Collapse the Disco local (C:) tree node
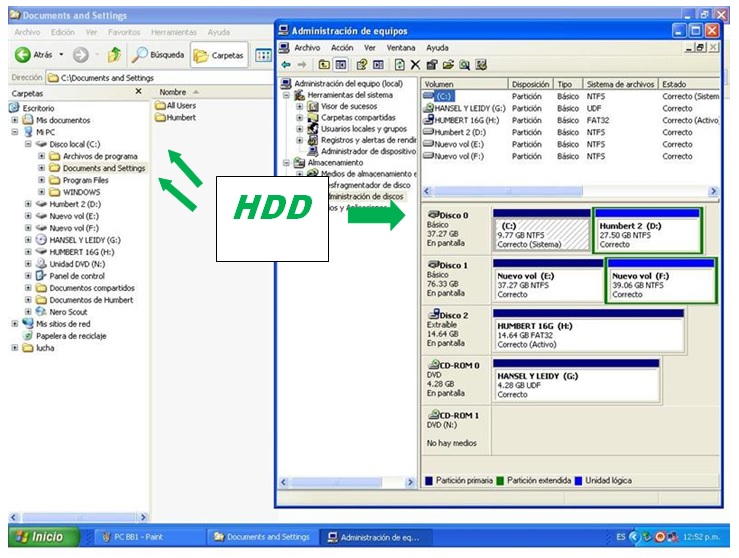 [x=28, y=144]
